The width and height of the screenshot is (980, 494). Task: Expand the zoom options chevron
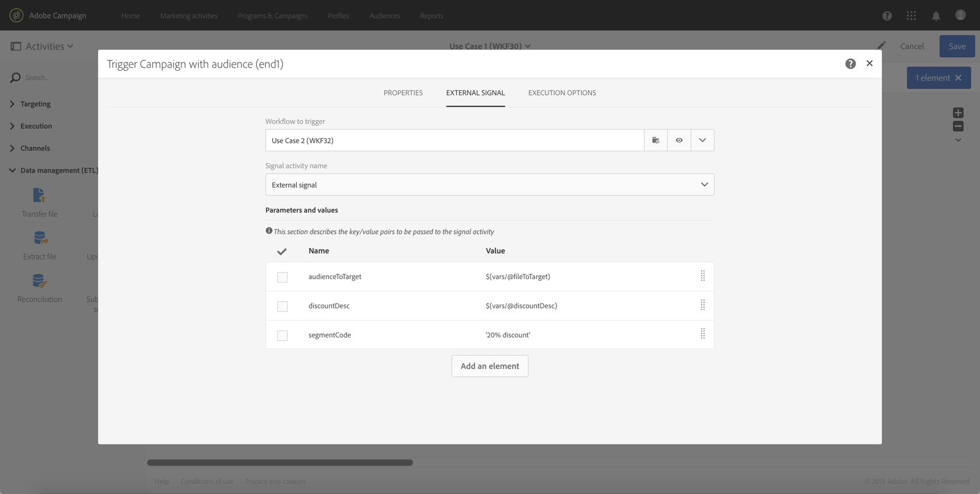pyautogui.click(x=958, y=140)
